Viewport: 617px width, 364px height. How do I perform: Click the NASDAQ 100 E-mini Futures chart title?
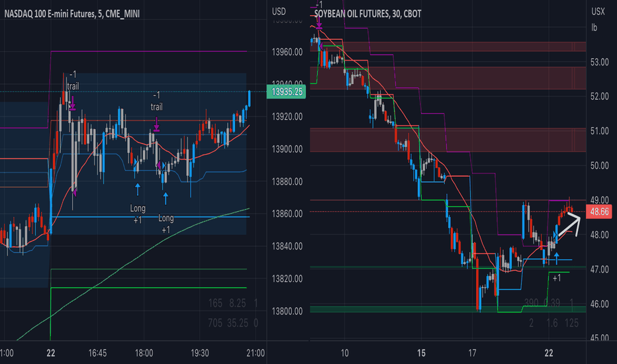(x=72, y=14)
